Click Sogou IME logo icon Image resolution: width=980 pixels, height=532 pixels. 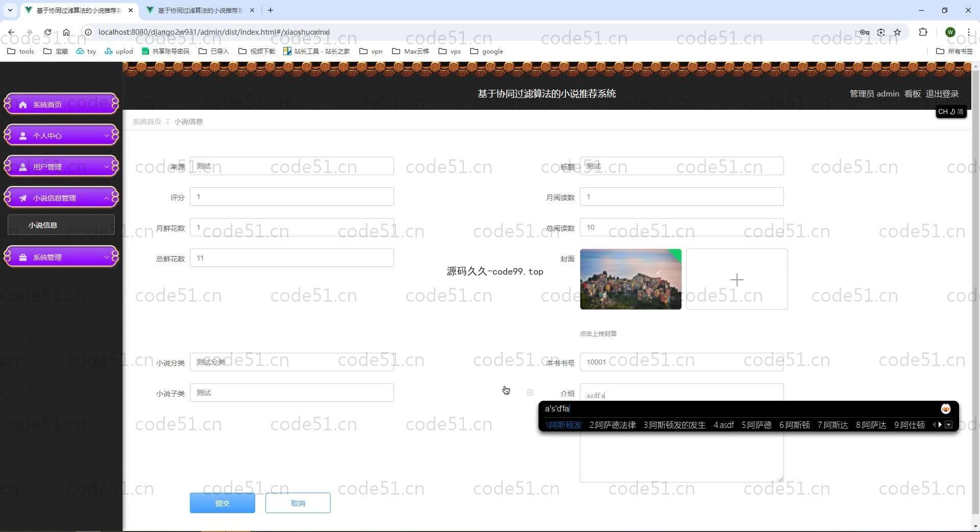[946, 409]
